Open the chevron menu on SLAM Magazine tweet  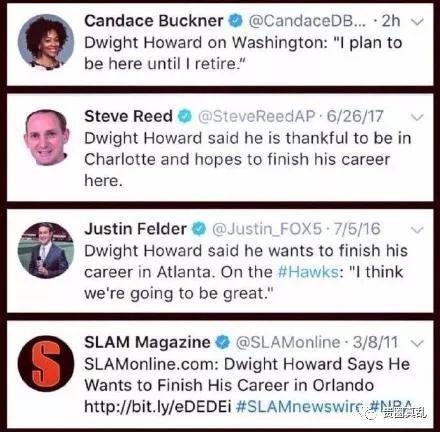click(417, 343)
